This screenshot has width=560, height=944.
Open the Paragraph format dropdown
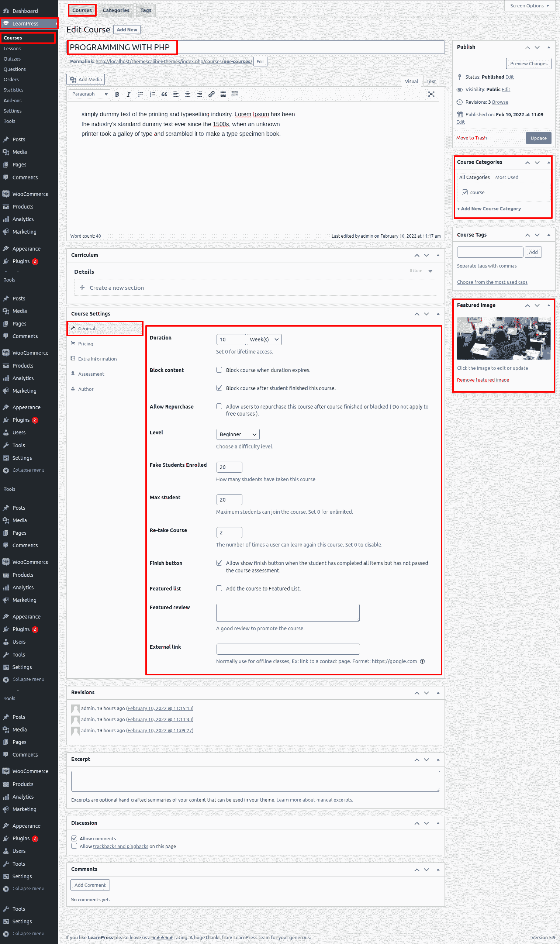(x=89, y=94)
